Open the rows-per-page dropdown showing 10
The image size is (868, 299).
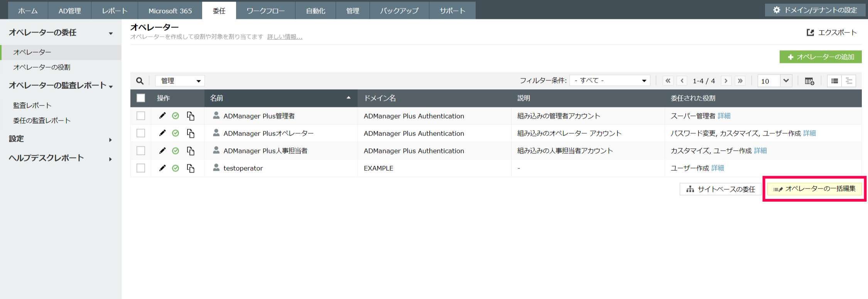[x=775, y=81]
